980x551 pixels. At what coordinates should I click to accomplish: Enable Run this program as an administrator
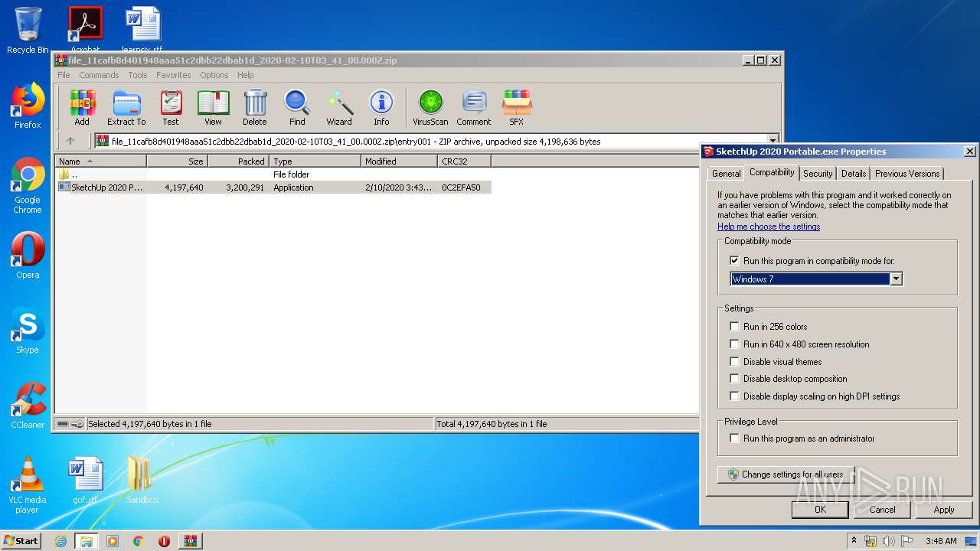[x=735, y=439]
